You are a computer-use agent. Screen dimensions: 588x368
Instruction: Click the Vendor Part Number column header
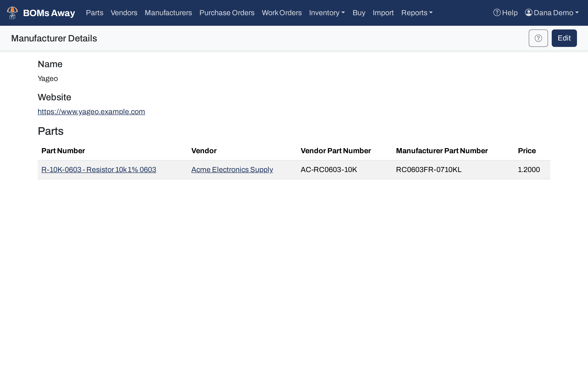[x=336, y=151]
